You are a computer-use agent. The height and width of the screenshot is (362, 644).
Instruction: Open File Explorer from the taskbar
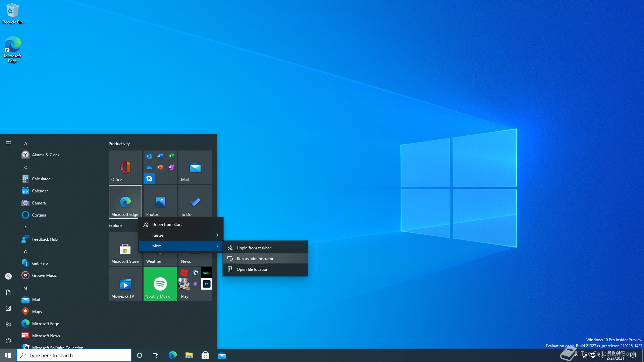click(x=189, y=355)
